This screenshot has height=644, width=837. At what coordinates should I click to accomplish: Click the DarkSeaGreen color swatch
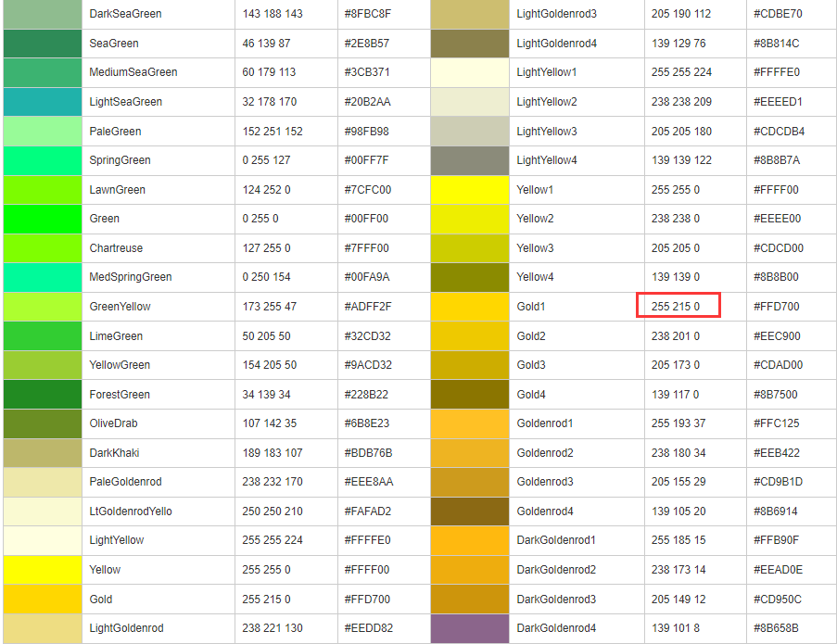43,14
